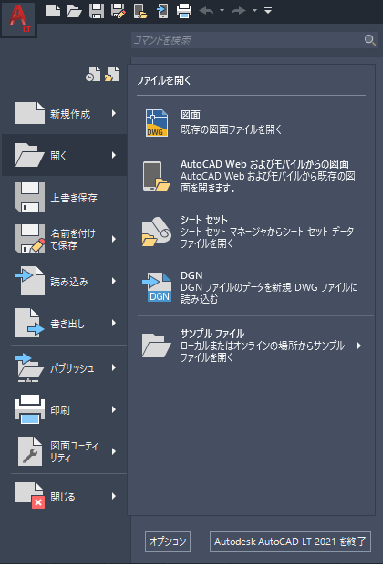Expand the 読み込み submenu arrow
392x568 pixels.
click(114, 281)
